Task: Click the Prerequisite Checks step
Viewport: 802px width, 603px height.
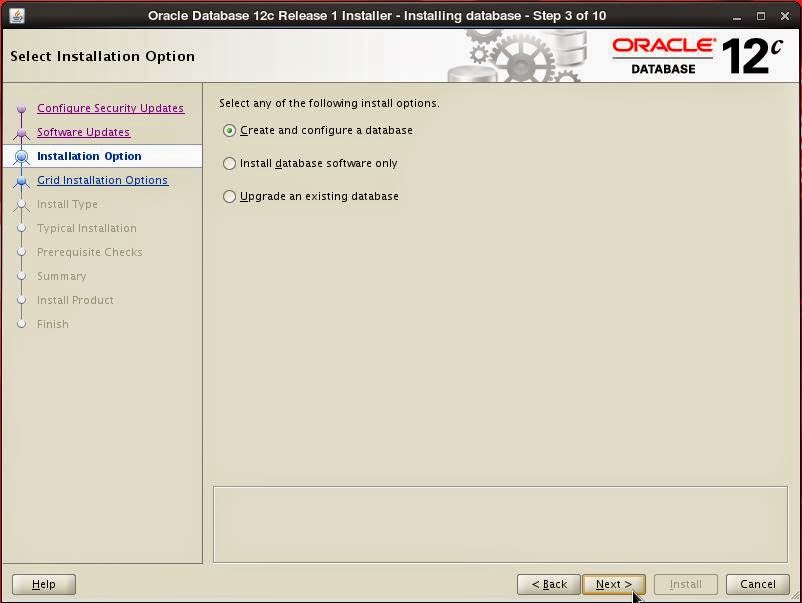Action: click(90, 252)
